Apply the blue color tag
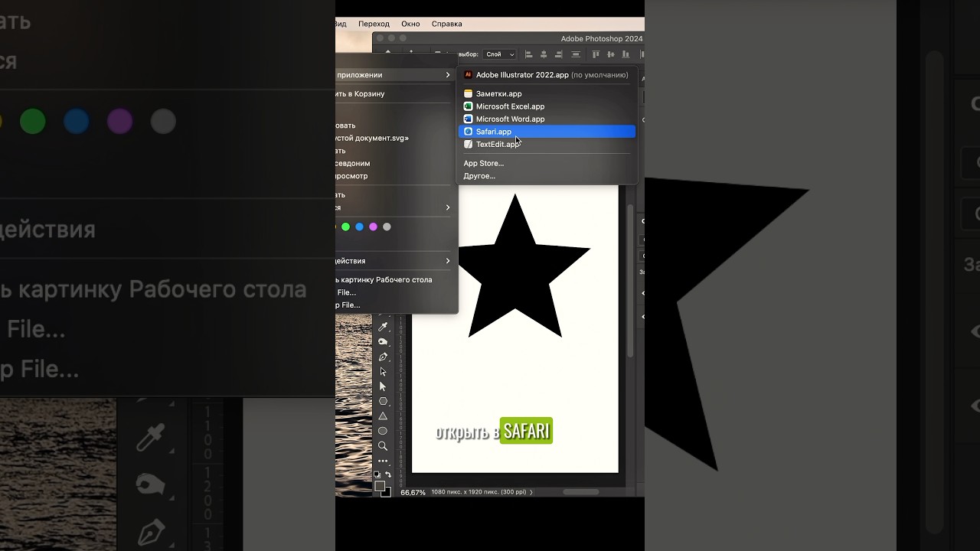 click(x=359, y=227)
